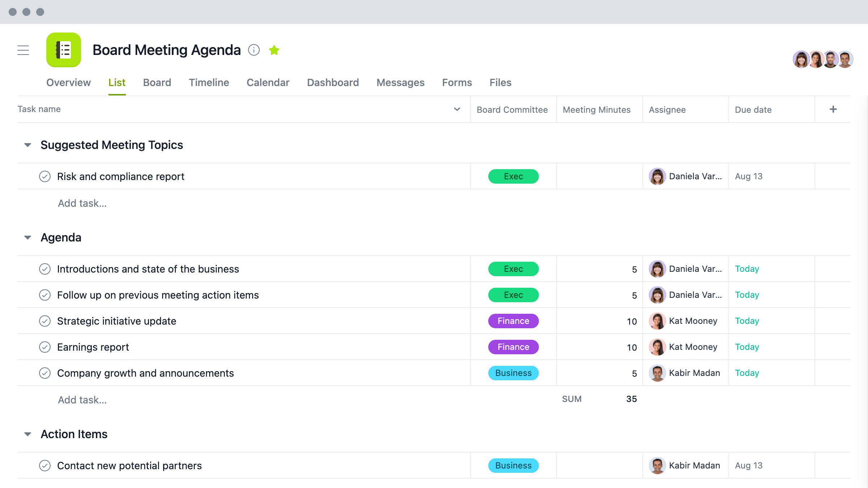Toggle the Suggested Meeting Topics section collapse

pyautogui.click(x=27, y=144)
